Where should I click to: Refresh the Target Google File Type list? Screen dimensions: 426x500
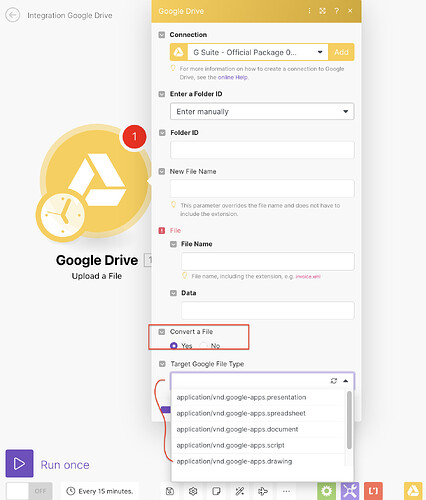pyautogui.click(x=334, y=381)
